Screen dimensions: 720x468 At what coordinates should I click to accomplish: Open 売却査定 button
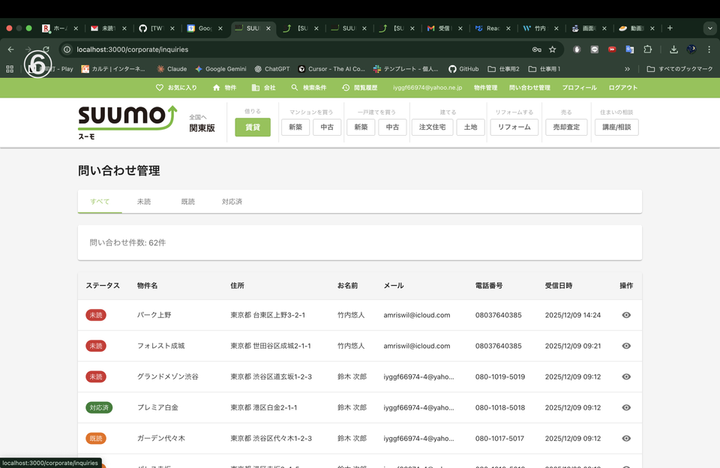click(x=565, y=127)
